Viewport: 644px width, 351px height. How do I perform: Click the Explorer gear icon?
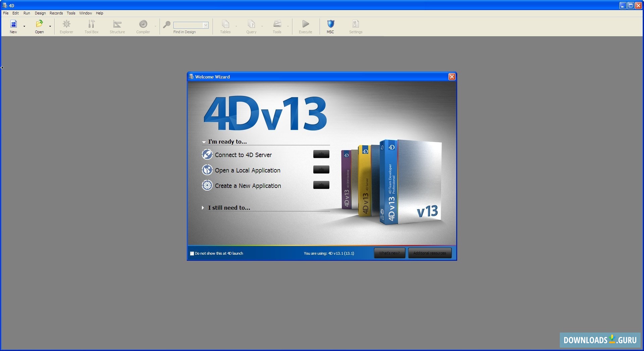66,24
